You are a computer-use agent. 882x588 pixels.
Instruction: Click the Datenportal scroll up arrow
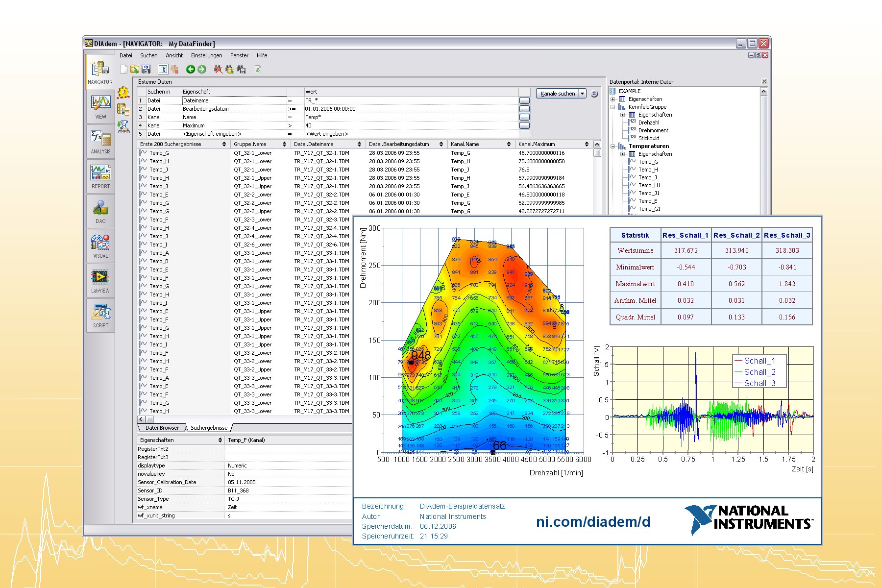click(x=763, y=92)
